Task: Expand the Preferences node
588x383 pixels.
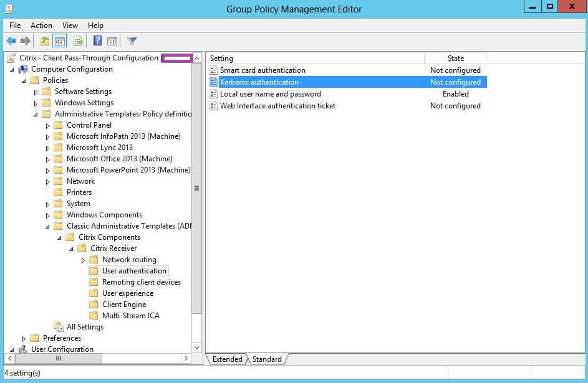Action: click(x=24, y=339)
